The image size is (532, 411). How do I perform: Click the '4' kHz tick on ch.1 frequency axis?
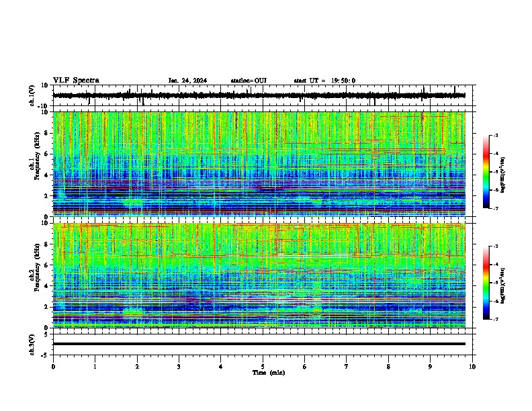click(x=46, y=175)
